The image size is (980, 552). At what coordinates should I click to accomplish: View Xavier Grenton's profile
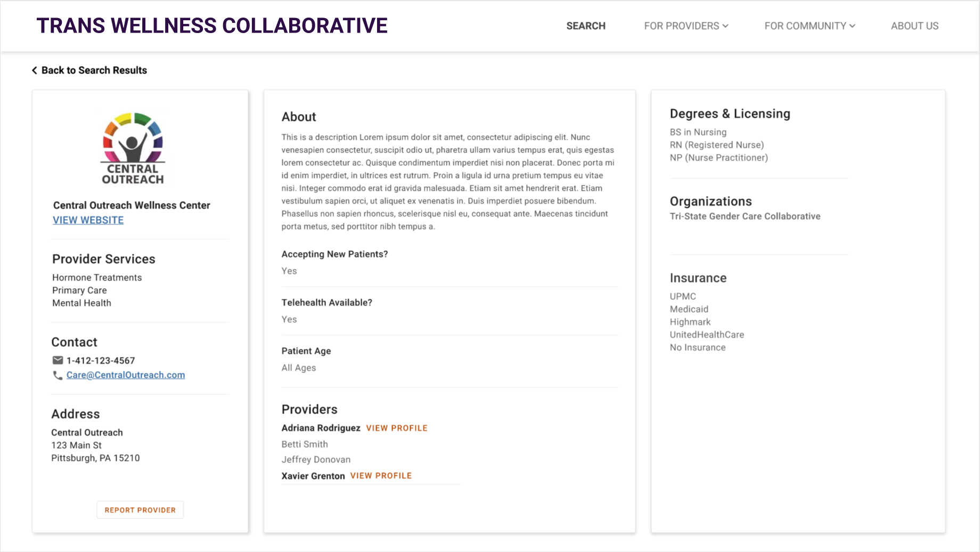pos(381,476)
